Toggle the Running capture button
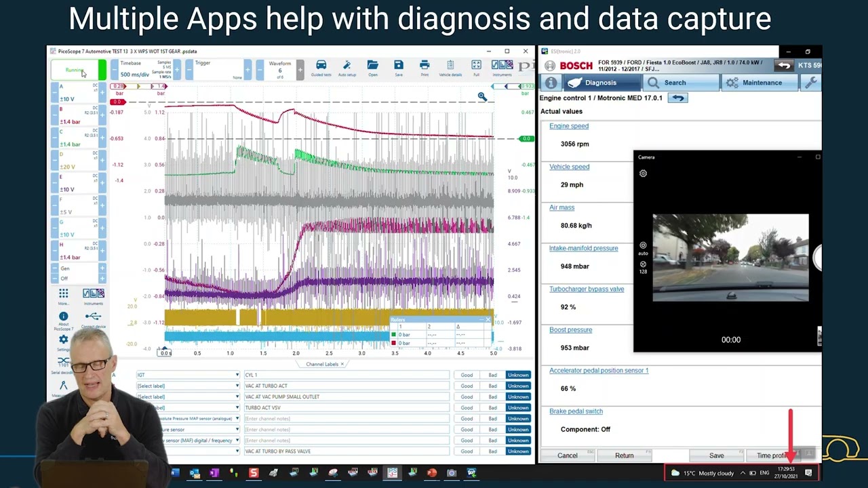Screen dimensions: 868x488 pyautogui.click(x=79, y=70)
